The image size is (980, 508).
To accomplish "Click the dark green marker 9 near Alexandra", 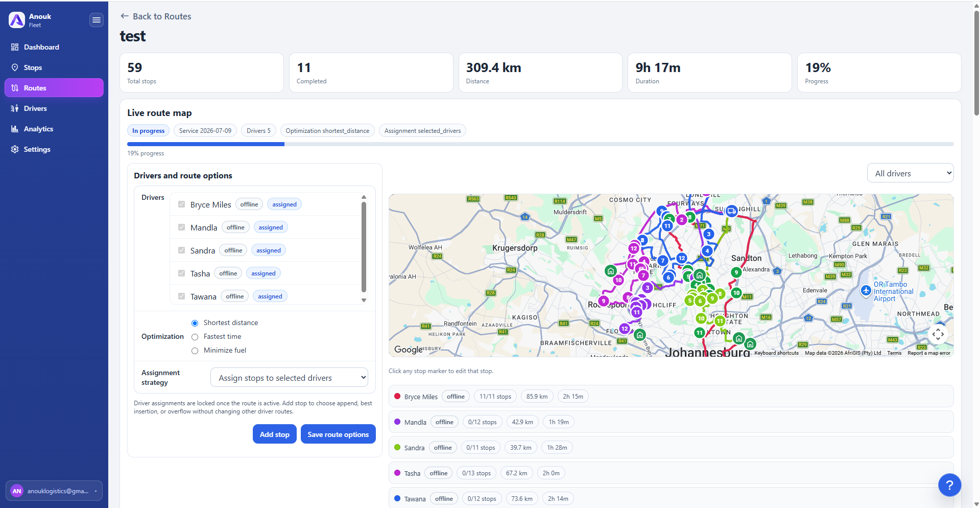I will [736, 272].
